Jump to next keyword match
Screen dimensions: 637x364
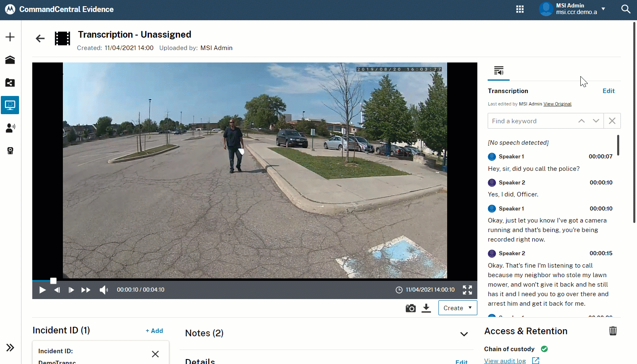tap(596, 121)
